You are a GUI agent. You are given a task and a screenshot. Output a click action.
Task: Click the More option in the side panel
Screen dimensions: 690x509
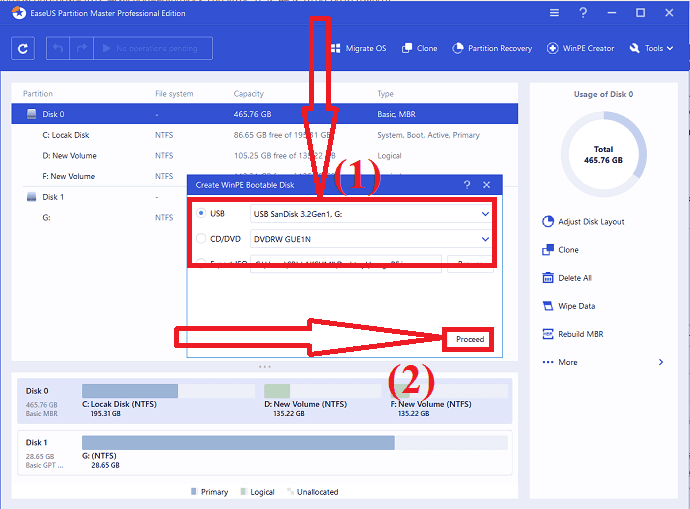tap(568, 362)
